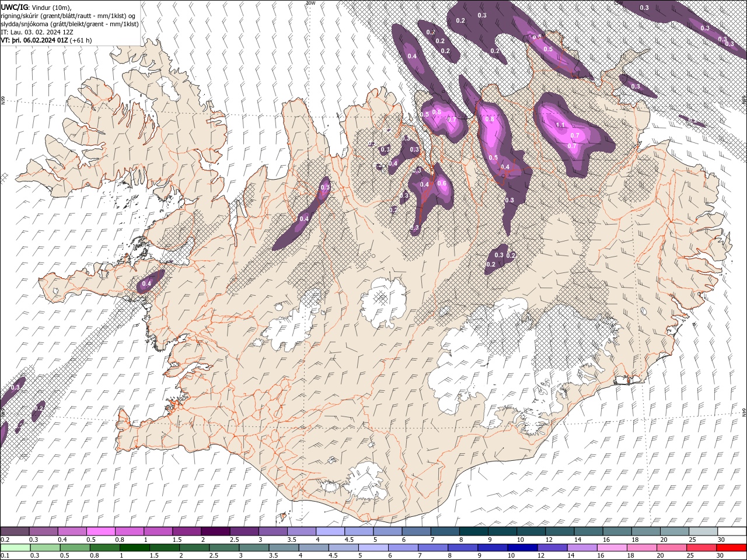Select the 12 teal swatch in the snow legend

[560, 531]
